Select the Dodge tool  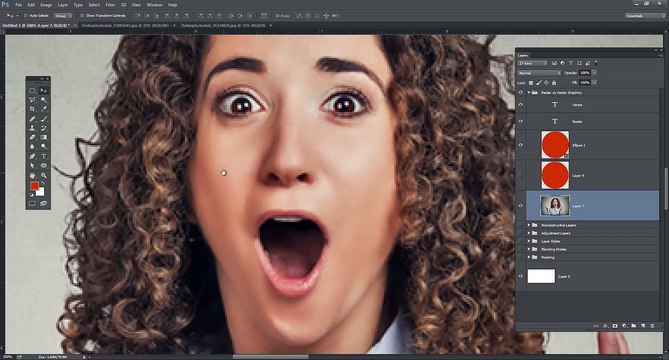point(44,147)
